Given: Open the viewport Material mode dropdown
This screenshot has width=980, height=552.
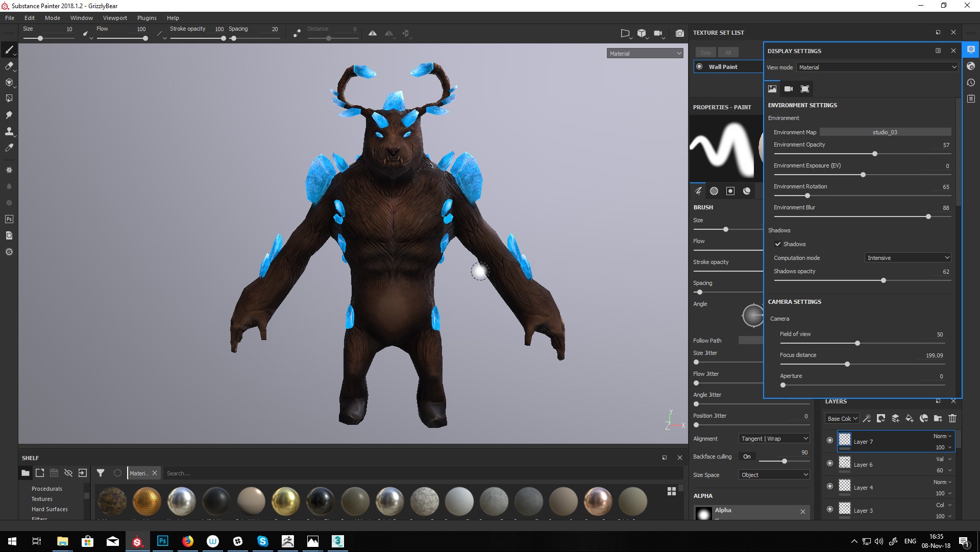Looking at the screenshot, I should click(645, 53).
